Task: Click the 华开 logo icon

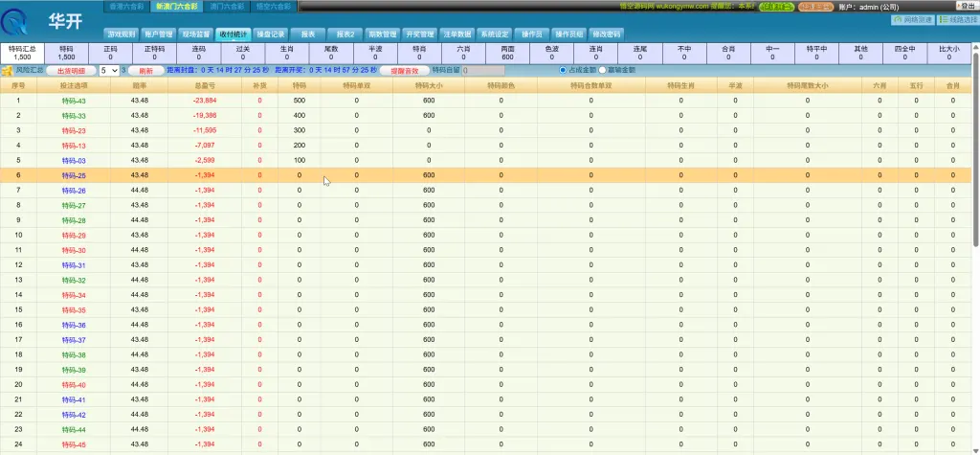Action: pos(13,22)
